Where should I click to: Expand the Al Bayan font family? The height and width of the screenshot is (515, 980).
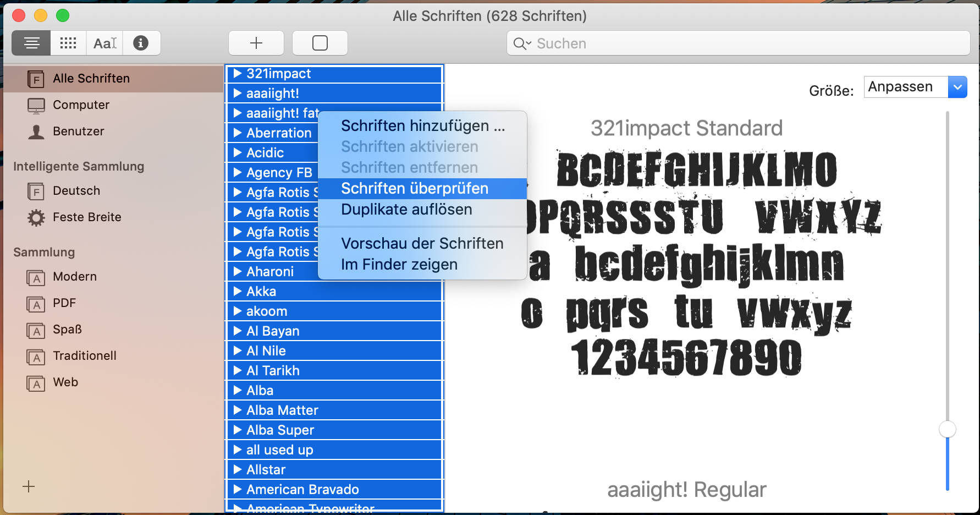point(238,331)
